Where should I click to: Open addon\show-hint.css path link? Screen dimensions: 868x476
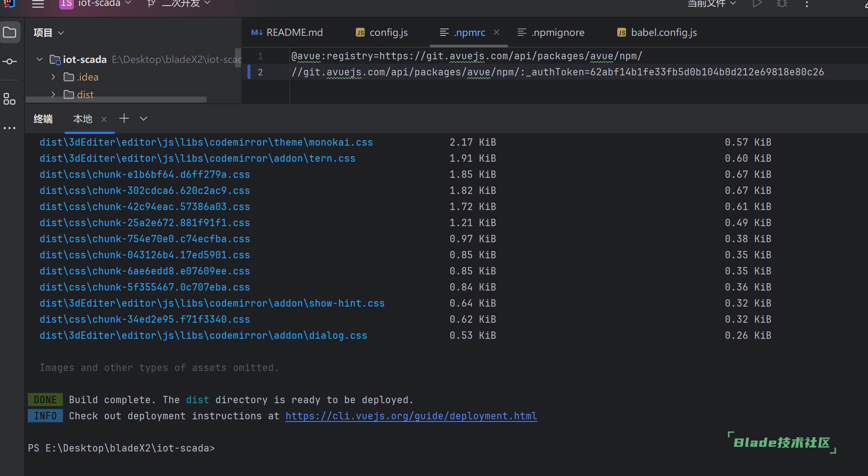(212, 303)
